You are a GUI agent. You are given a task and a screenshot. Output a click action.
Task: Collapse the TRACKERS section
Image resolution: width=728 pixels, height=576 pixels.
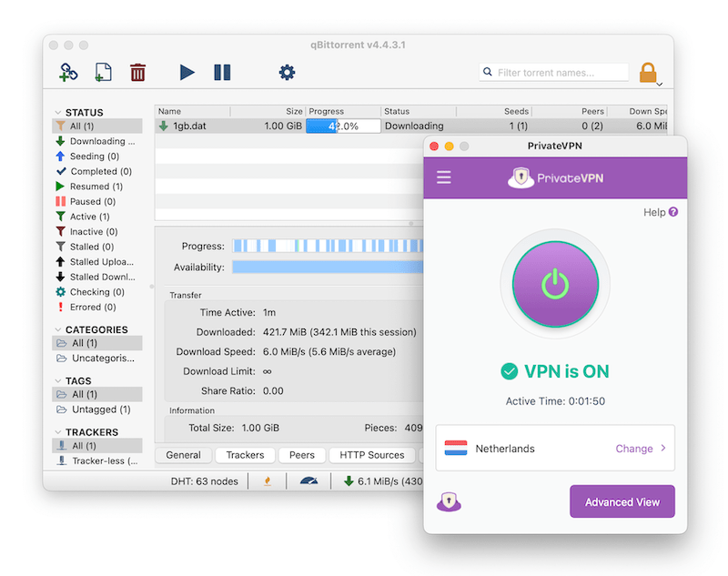tap(56, 431)
